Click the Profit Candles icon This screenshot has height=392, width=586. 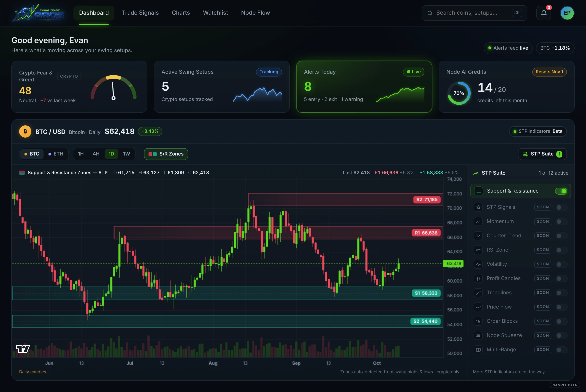coord(478,278)
